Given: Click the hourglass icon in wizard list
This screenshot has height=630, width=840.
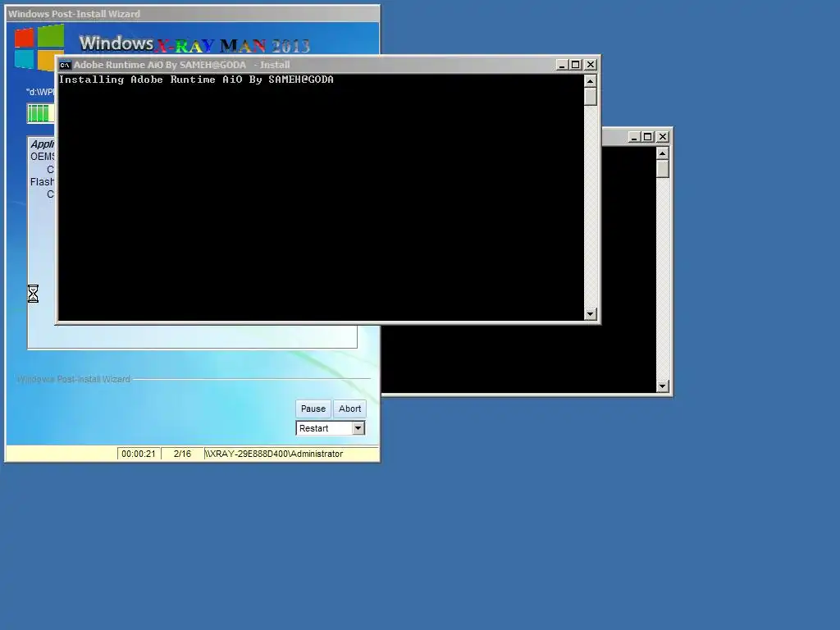Looking at the screenshot, I should (33, 294).
